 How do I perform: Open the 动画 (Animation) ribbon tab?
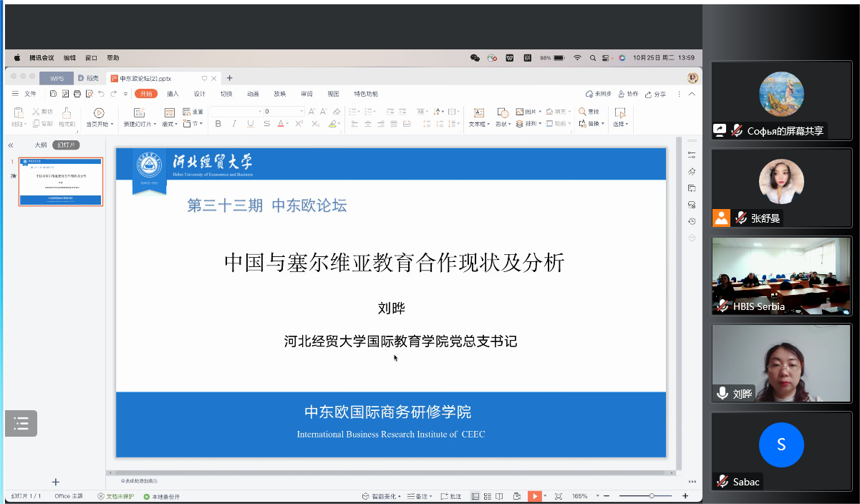click(253, 94)
